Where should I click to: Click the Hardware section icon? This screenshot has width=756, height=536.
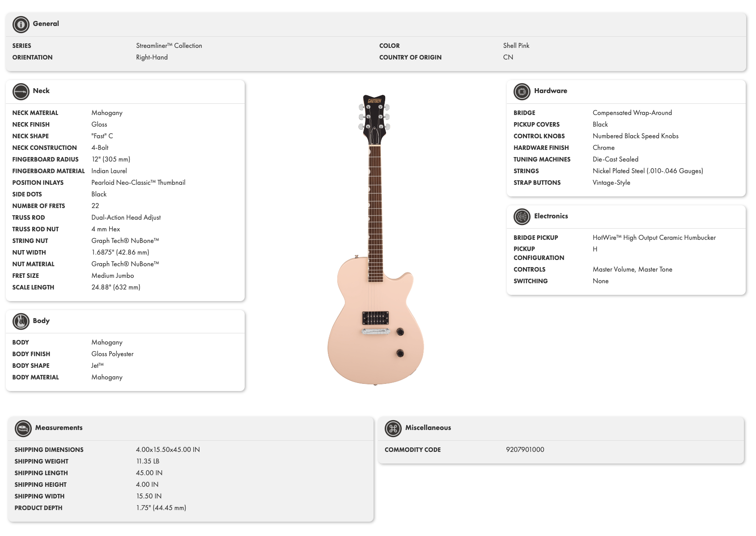pos(522,92)
